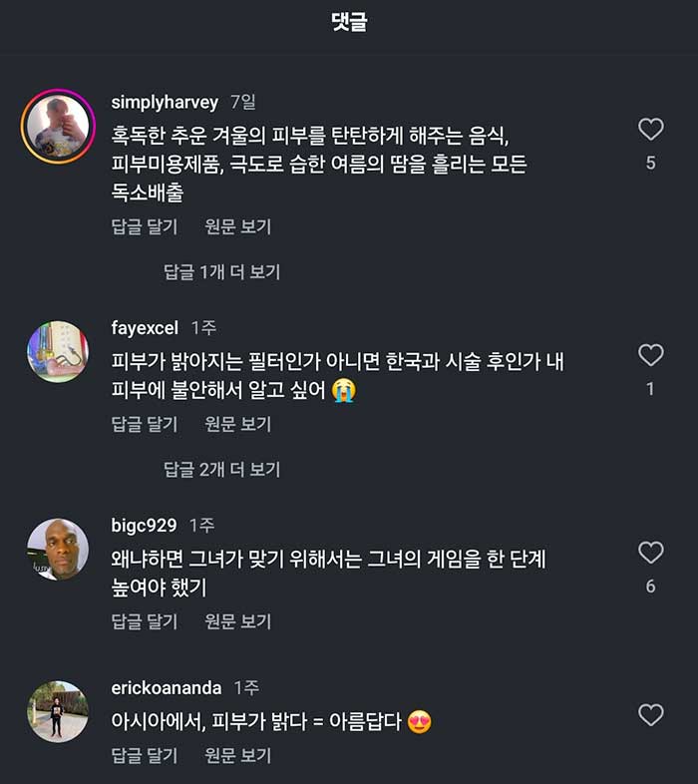Expand 답글 2개 더 보기 under fayexcel
Viewport: 698px width, 784px height.
coord(222,470)
